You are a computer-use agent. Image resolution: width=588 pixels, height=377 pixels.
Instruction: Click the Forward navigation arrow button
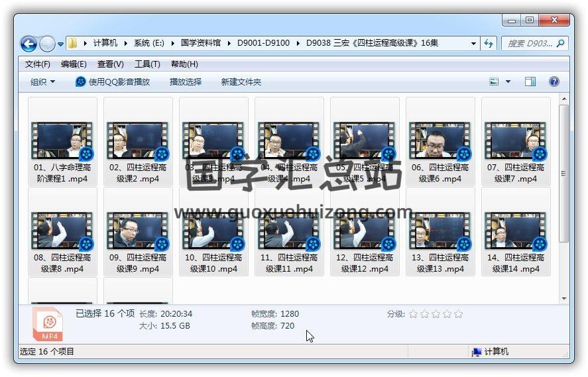click(x=47, y=44)
